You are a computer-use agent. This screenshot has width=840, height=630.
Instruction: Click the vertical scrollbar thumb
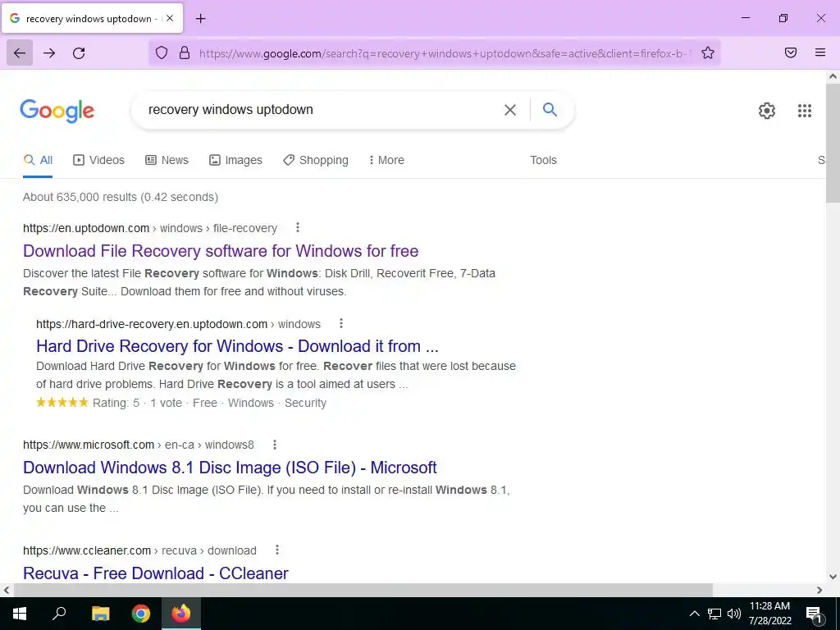coord(833,144)
